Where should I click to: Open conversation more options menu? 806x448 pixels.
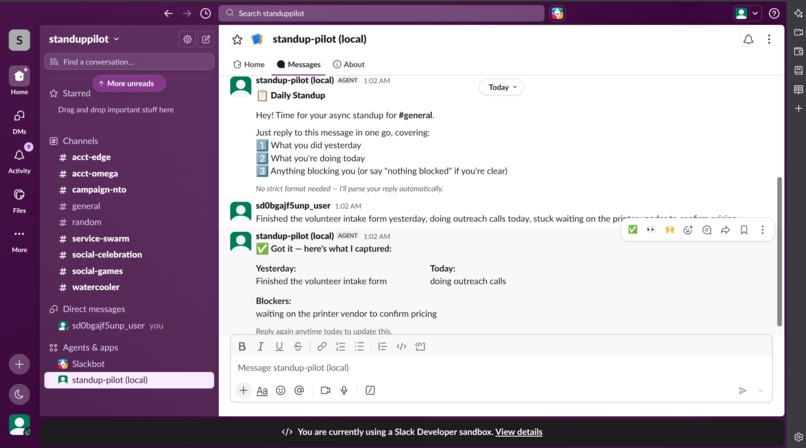[769, 39]
